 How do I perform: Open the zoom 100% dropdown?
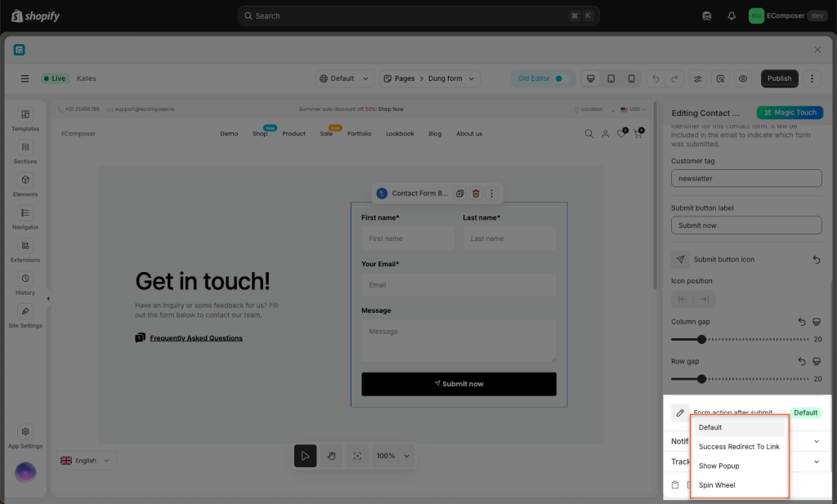[392, 456]
